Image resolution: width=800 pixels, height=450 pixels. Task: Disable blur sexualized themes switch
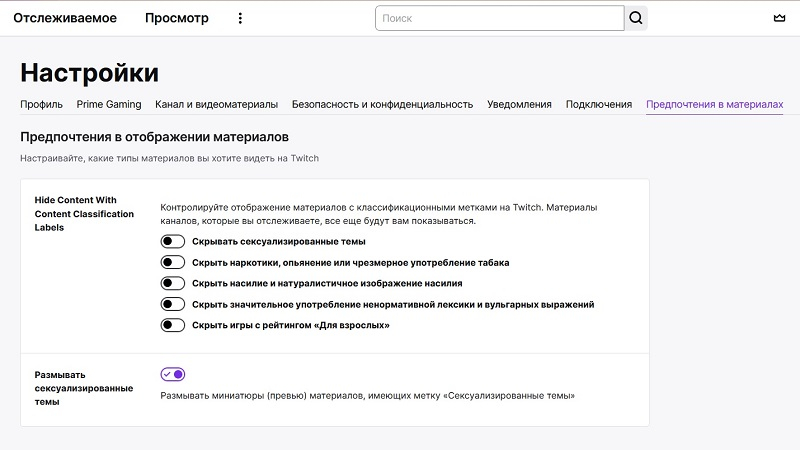click(x=173, y=374)
